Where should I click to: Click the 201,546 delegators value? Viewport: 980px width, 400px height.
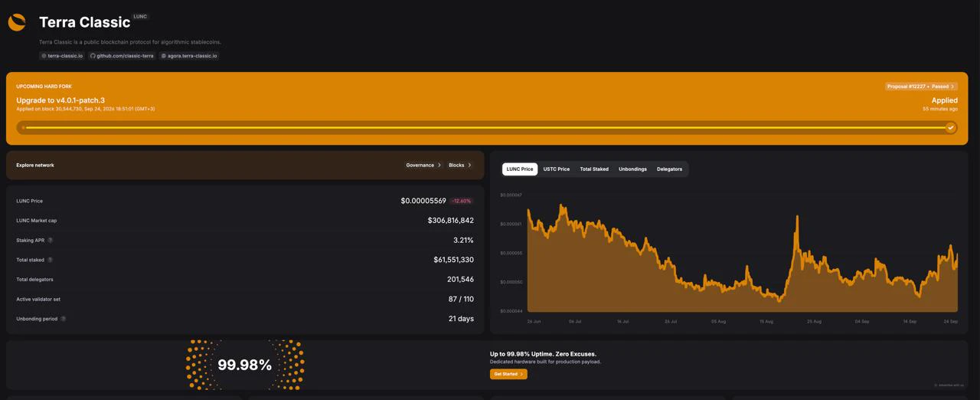click(460, 280)
